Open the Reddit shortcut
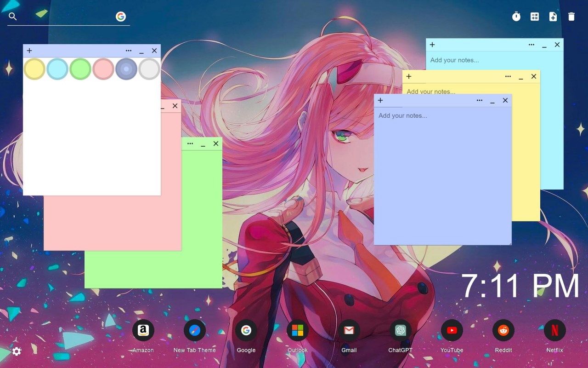The width and height of the screenshot is (588, 368). click(503, 330)
